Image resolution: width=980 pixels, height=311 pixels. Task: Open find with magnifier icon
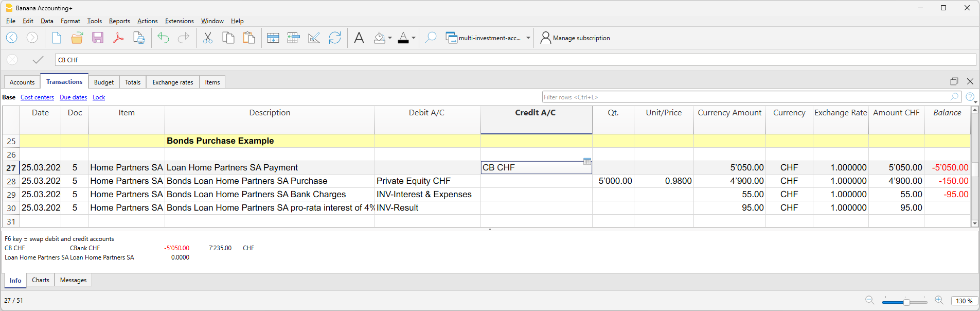431,38
